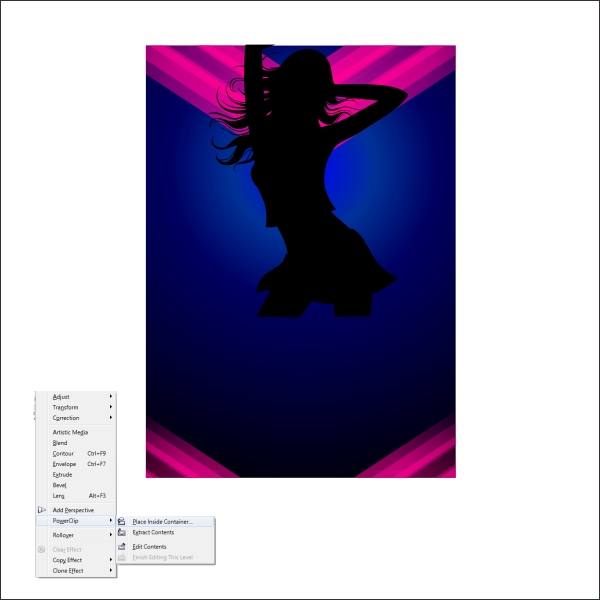Click the dancer silhouette on the poster
The height and width of the screenshot is (600, 600).
300,200
